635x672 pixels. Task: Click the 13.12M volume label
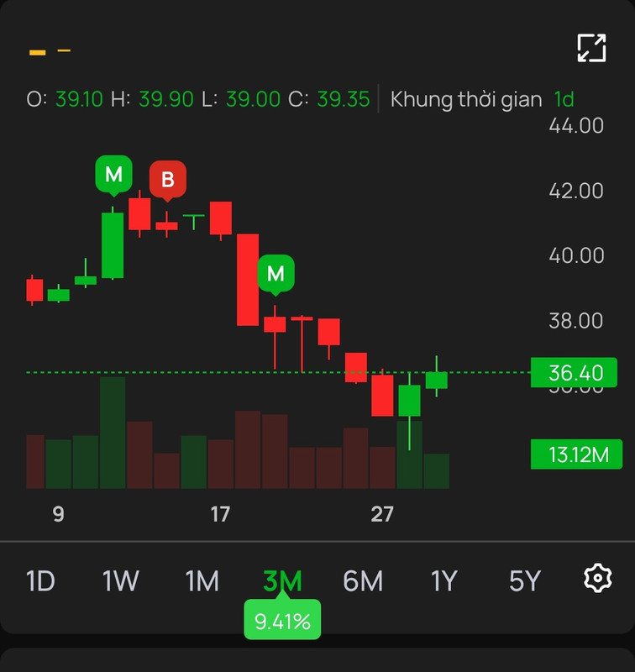pyautogui.click(x=576, y=454)
